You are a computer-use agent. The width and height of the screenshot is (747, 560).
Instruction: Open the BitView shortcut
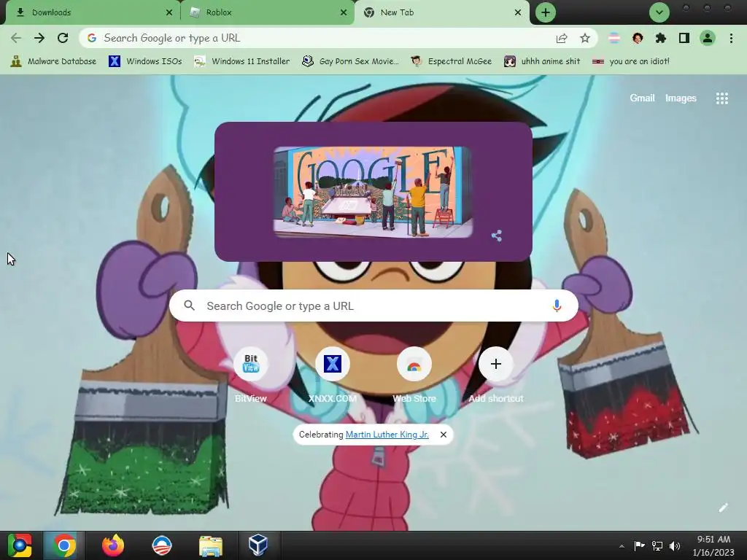coord(251,376)
